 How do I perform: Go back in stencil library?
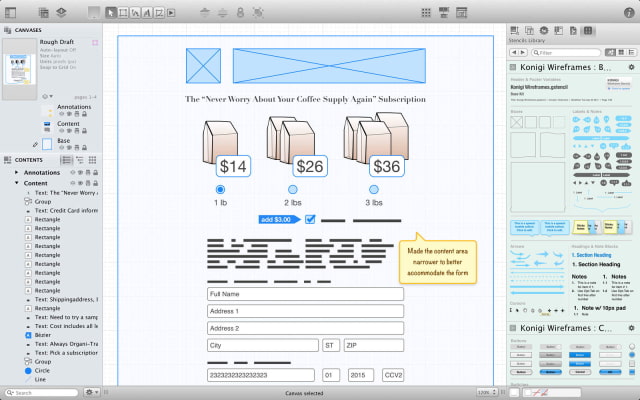514,53
